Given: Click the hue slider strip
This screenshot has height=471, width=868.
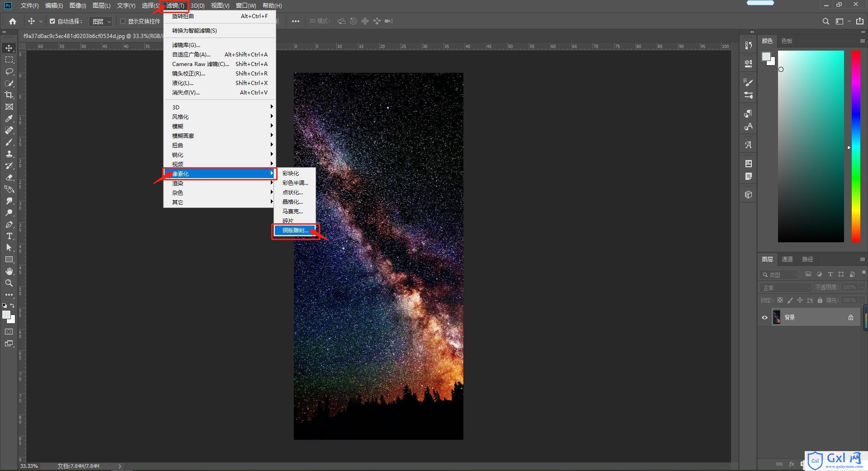Looking at the screenshot, I should coord(856,146).
